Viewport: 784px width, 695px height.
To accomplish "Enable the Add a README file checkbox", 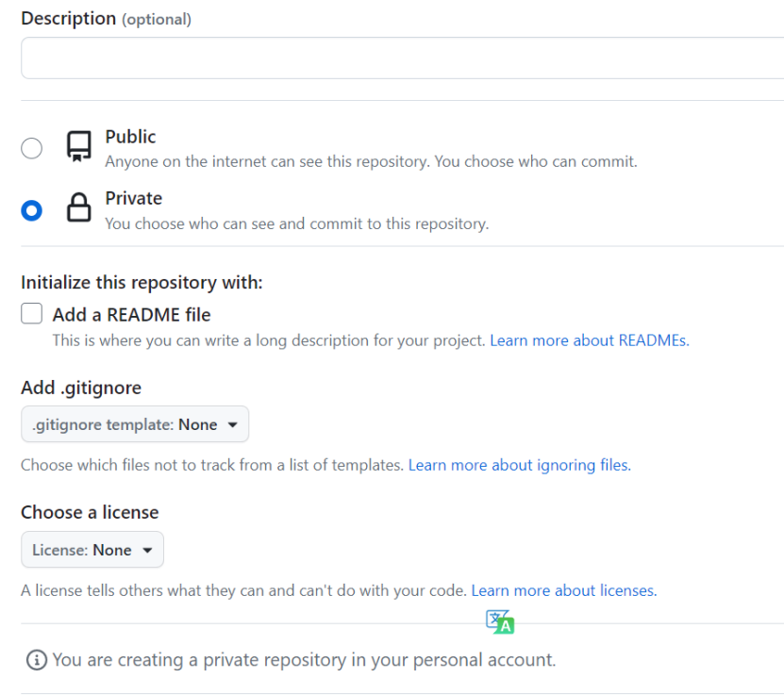I will (x=32, y=314).
